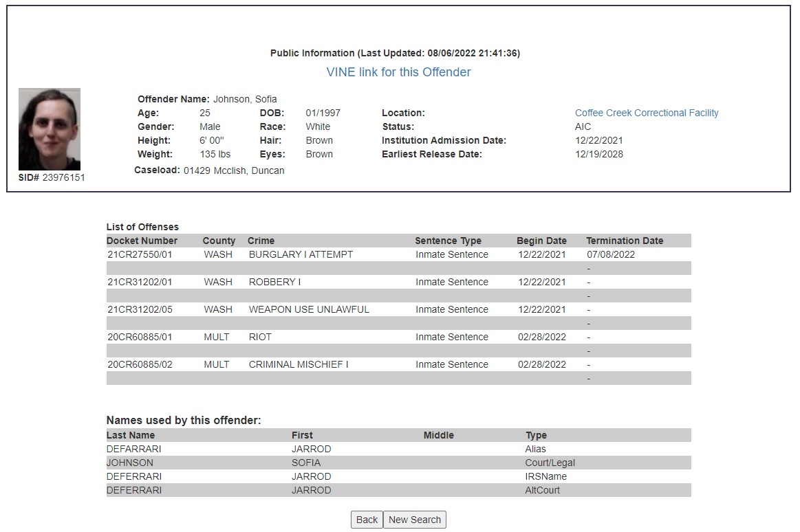Click the Termination Date column header
Image resolution: width=800 pixels, height=532 pixels.
coord(625,241)
